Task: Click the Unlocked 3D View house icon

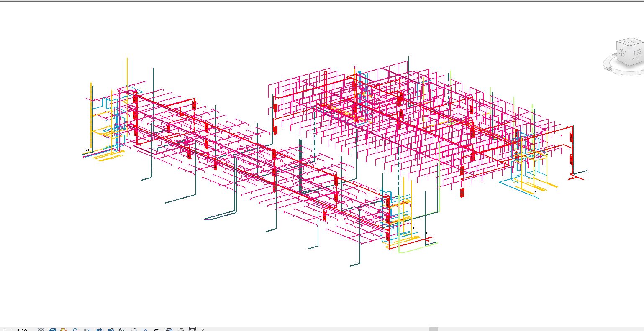Action: point(122,330)
